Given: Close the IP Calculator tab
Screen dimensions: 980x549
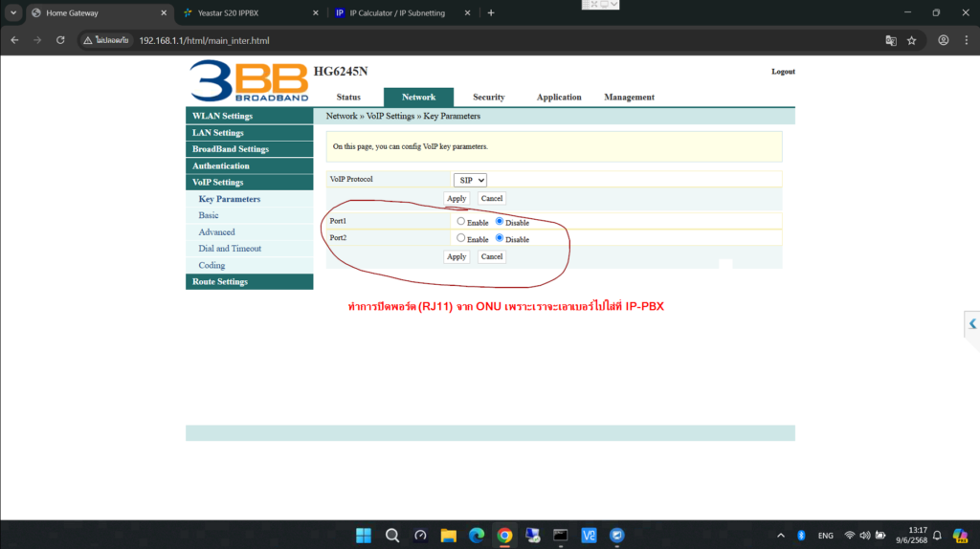Looking at the screenshot, I should coord(467,12).
